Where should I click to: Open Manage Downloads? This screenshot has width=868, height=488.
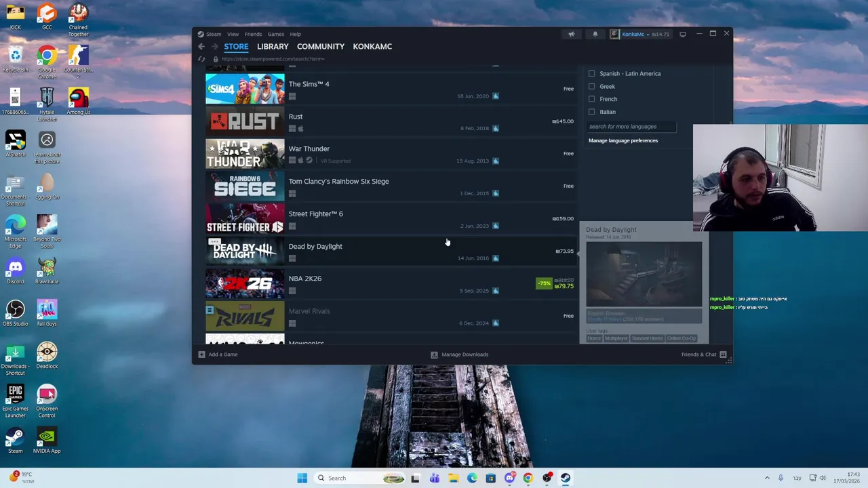(459, 354)
